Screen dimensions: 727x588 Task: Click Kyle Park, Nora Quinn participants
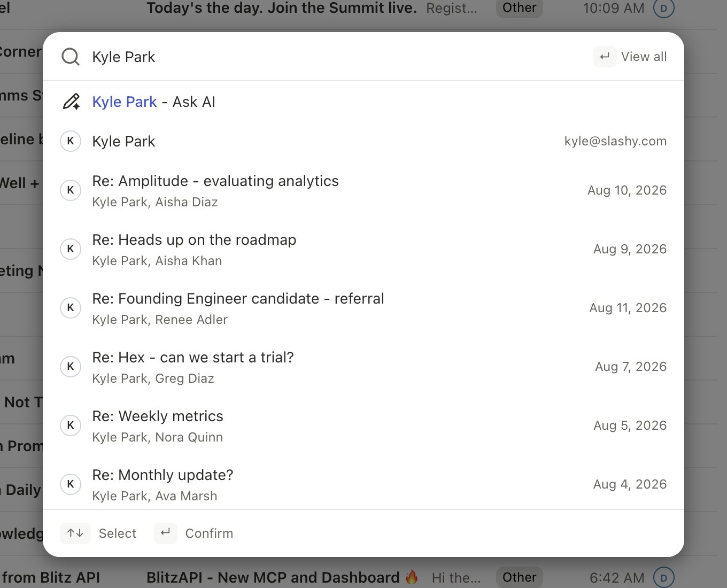tap(158, 437)
